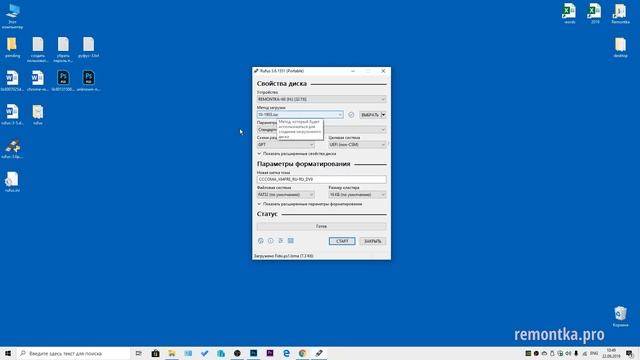640x360 pixels.
Task: Click the volume label input field
Action: 322,180
